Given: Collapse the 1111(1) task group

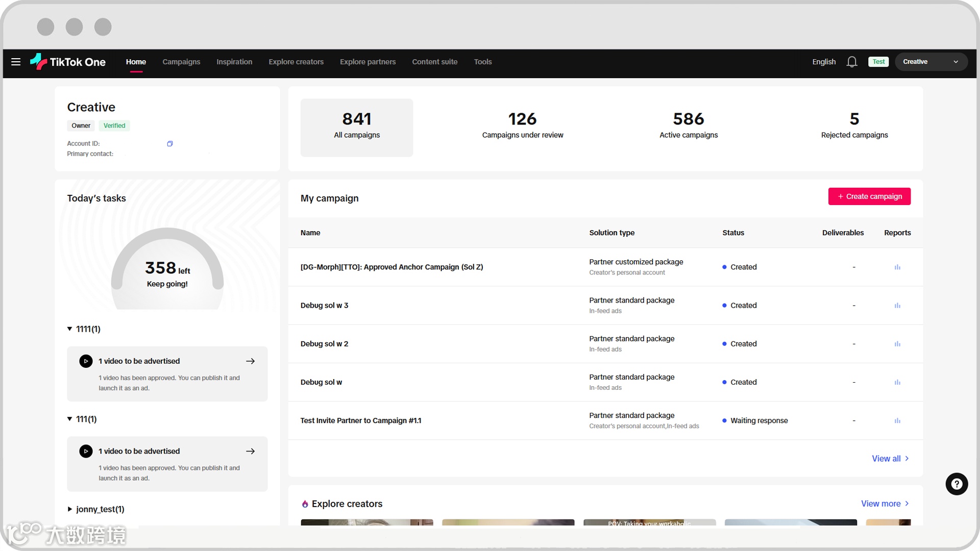Looking at the screenshot, I should pos(70,329).
